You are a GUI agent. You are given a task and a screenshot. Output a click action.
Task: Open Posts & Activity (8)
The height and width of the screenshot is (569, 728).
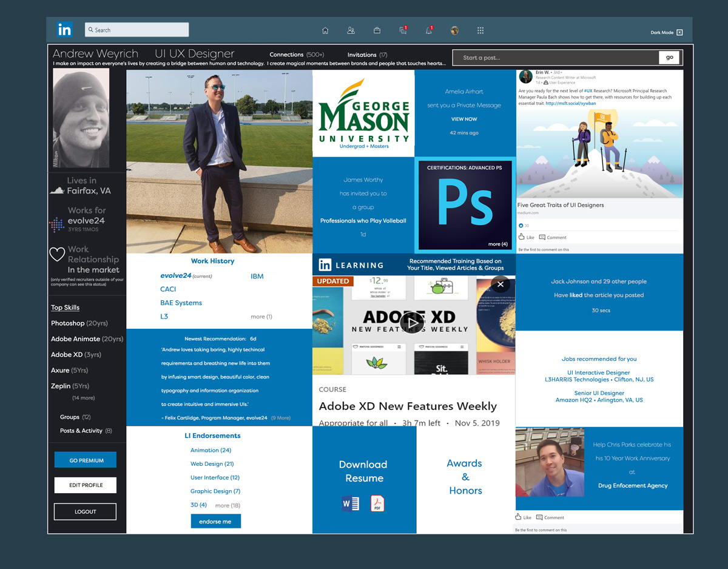coord(86,431)
